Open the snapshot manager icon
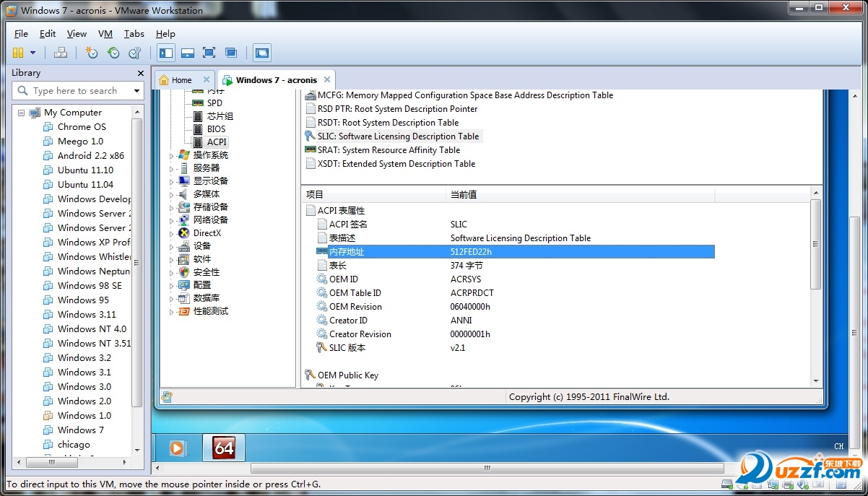 click(x=135, y=53)
